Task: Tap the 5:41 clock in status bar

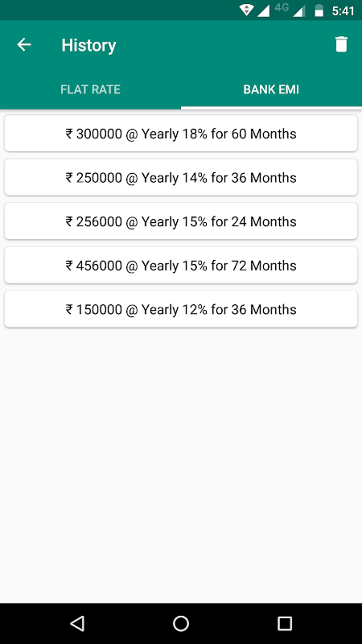Action: click(343, 11)
